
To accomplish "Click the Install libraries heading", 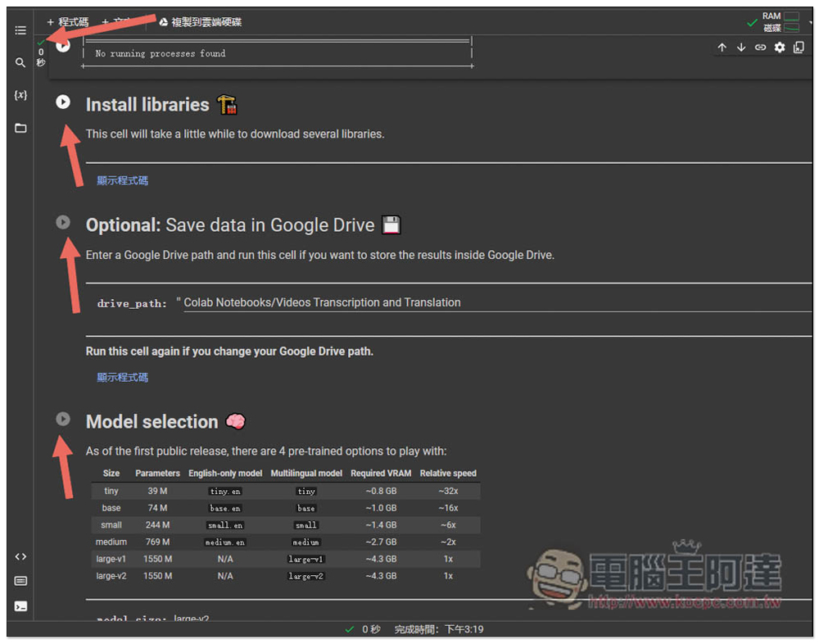I will tap(147, 105).
